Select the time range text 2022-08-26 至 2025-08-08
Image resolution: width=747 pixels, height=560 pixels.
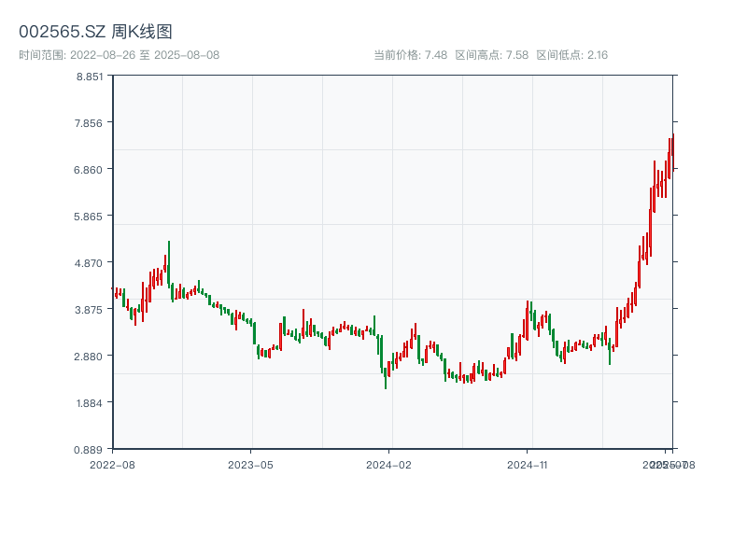click(145, 55)
